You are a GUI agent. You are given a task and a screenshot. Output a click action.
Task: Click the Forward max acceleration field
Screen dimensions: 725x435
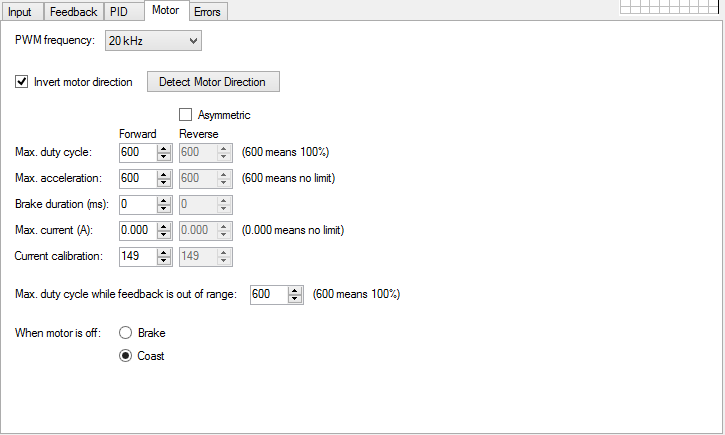pos(138,178)
